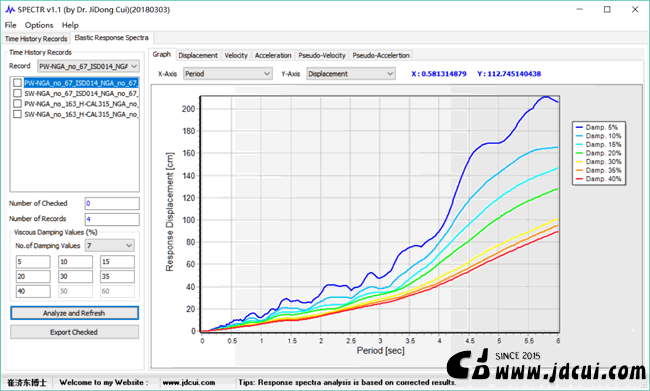Click the Number of Checked field
650x391 pixels.
point(112,204)
